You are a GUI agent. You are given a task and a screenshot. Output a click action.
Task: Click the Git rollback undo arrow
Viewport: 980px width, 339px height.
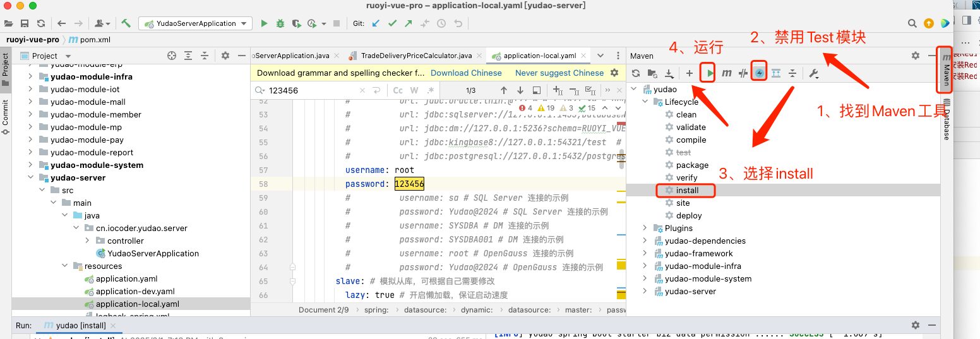(458, 23)
